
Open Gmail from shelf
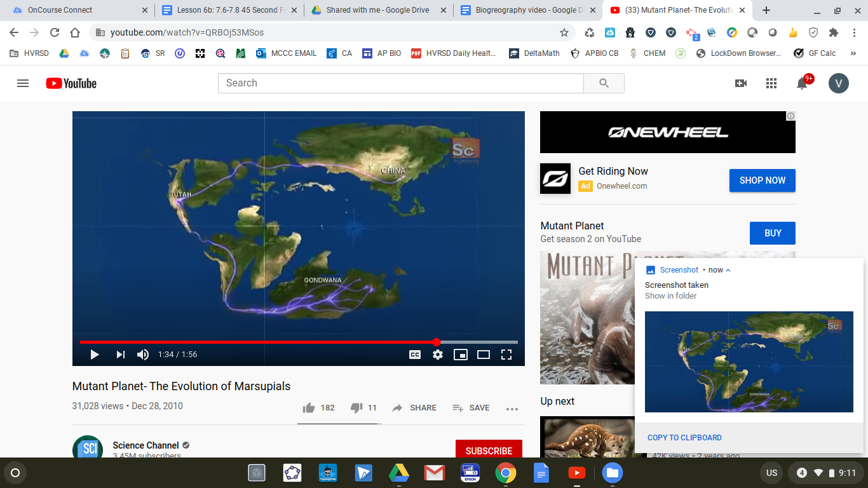tap(435, 473)
